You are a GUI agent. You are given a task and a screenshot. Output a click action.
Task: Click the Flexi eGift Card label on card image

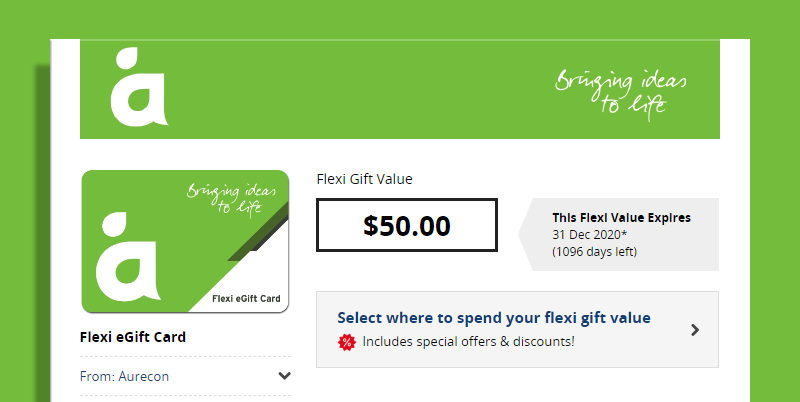tap(246, 298)
